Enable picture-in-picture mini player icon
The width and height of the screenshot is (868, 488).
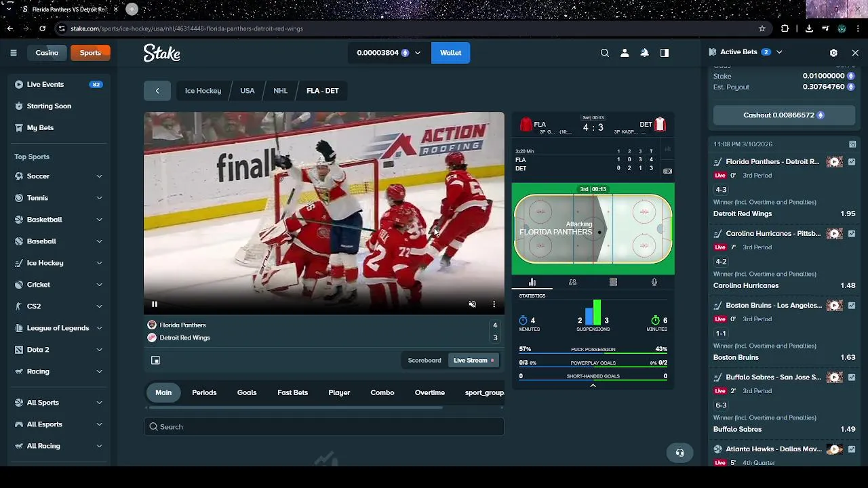(155, 360)
